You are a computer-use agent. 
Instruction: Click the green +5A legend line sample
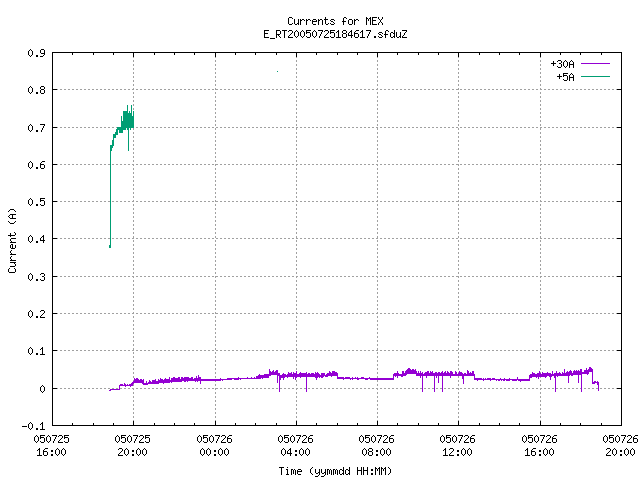595,76
